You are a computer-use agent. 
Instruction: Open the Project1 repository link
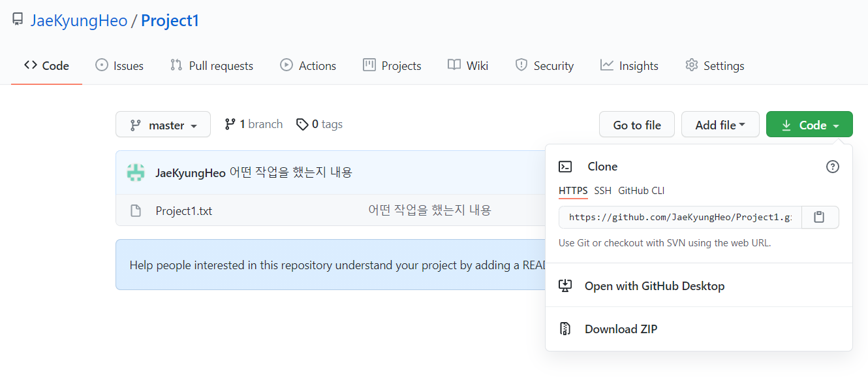170,20
